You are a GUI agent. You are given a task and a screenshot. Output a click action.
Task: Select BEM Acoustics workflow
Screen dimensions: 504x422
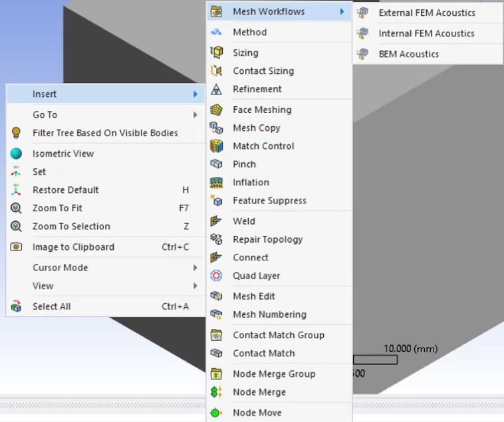coord(428,54)
